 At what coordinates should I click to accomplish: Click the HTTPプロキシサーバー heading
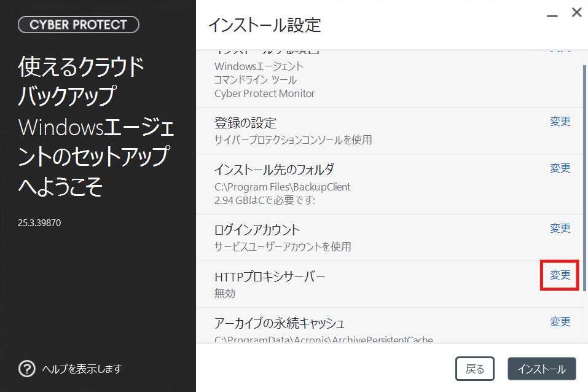click(x=270, y=277)
